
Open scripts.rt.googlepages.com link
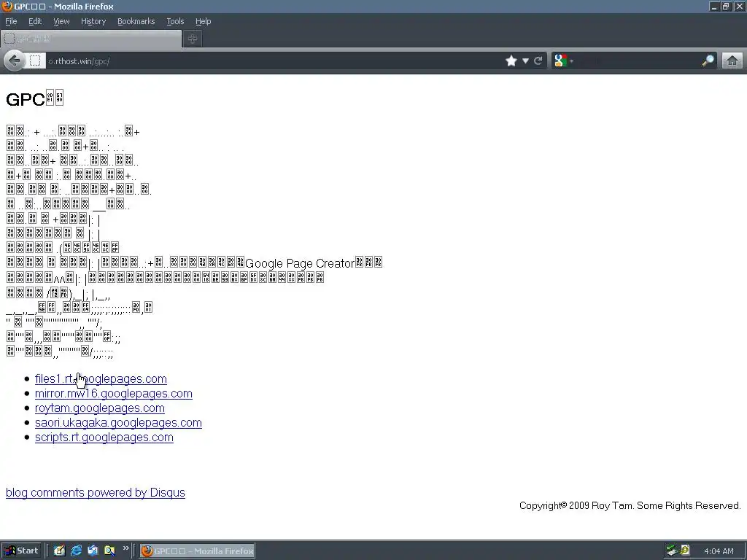(x=104, y=437)
